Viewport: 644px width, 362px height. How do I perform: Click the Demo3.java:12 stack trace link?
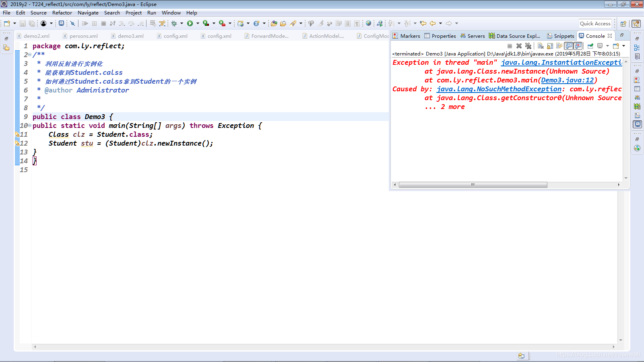pyautogui.click(x=567, y=80)
